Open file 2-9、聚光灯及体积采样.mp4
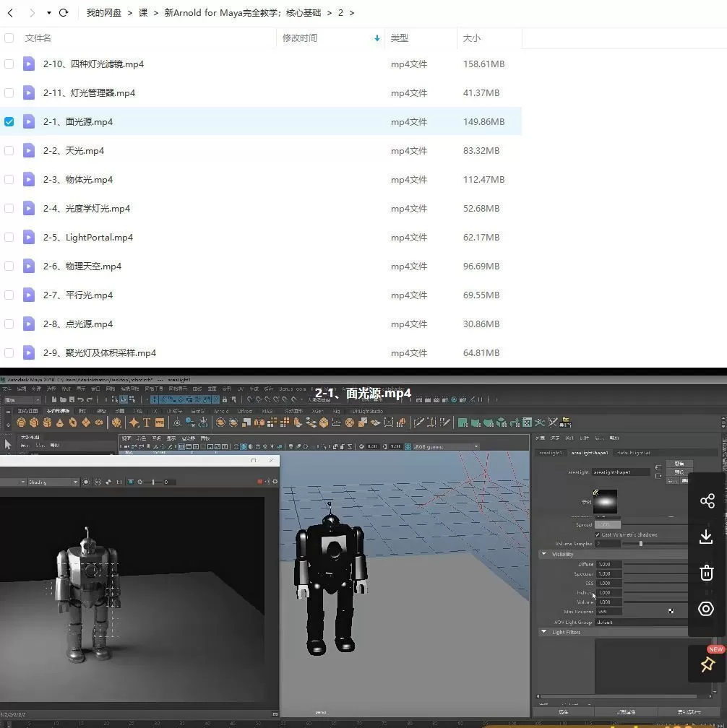727x728 pixels. (99, 353)
